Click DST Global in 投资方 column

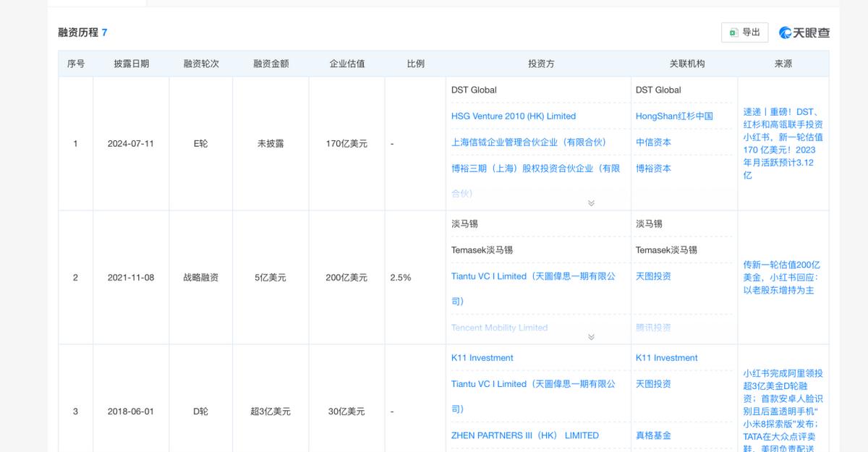pyautogui.click(x=474, y=90)
